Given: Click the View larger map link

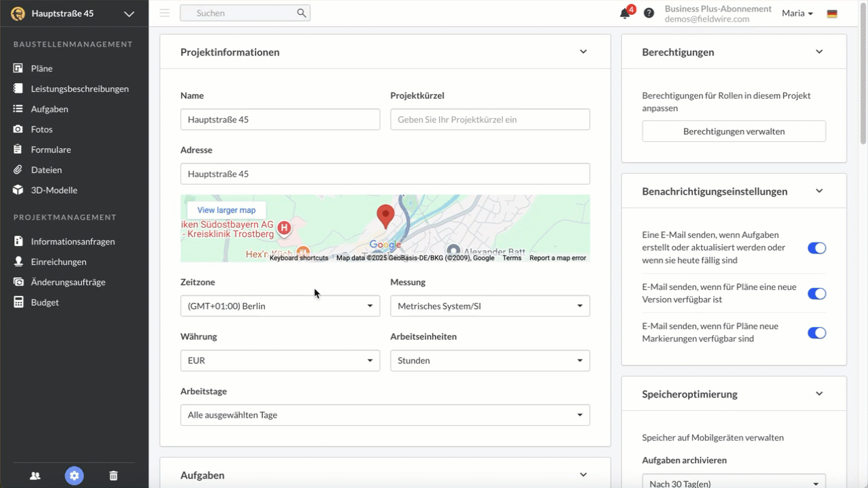Looking at the screenshot, I should pyautogui.click(x=226, y=210).
